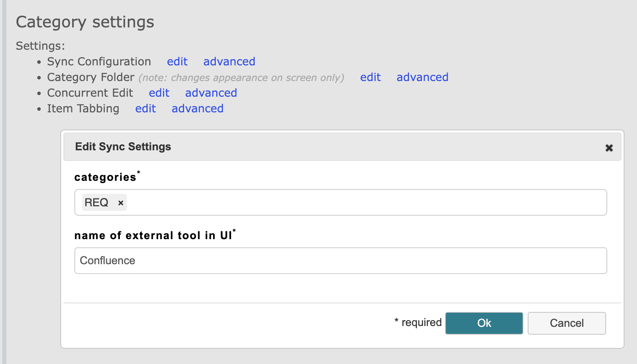637x364 pixels.
Task: Open advanced options for Item Tabbing
Action: pos(197,108)
